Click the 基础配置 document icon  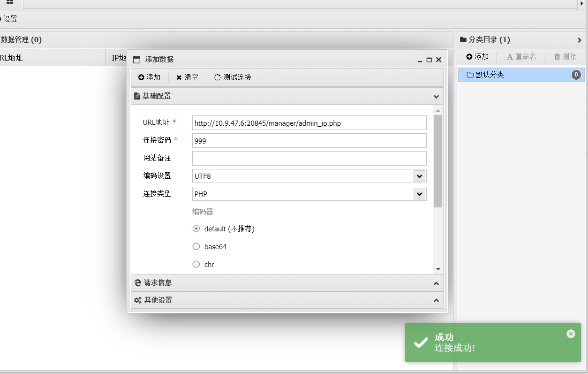coord(137,96)
